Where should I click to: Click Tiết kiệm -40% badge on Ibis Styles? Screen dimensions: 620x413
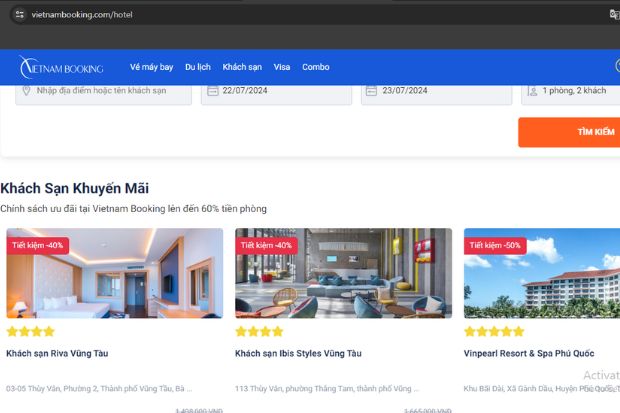click(267, 245)
